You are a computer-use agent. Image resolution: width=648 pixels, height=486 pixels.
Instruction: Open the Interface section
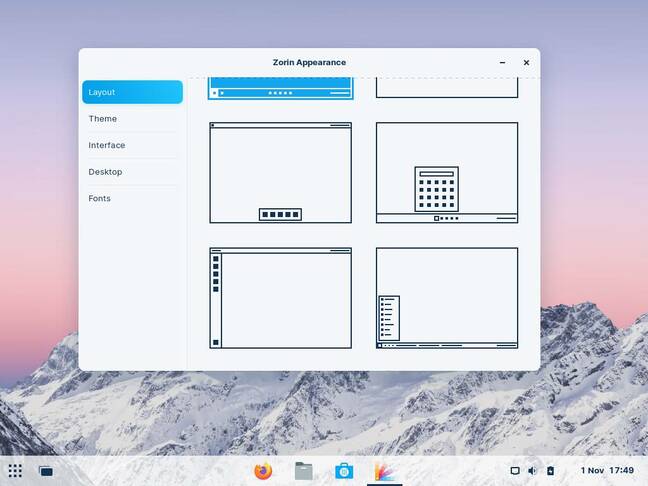[132, 145]
